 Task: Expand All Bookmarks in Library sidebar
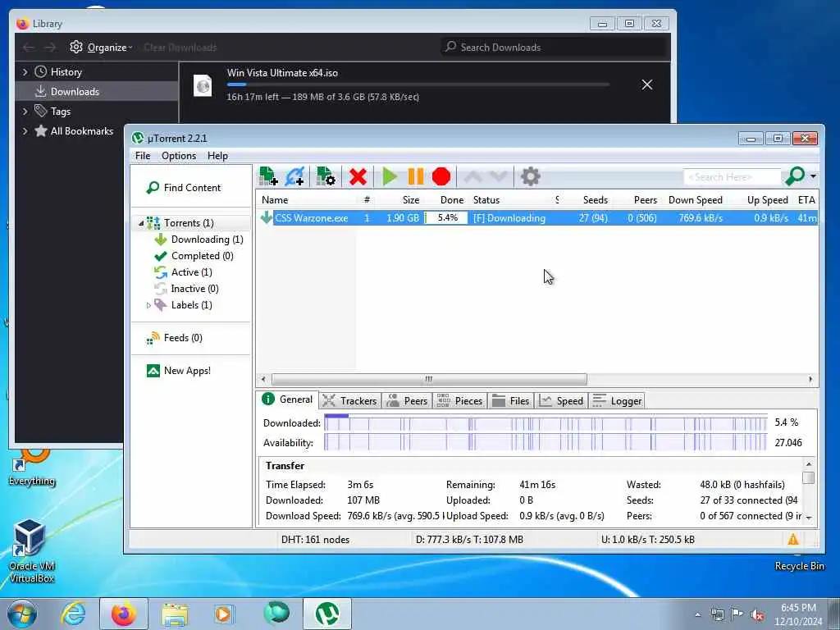(x=25, y=131)
